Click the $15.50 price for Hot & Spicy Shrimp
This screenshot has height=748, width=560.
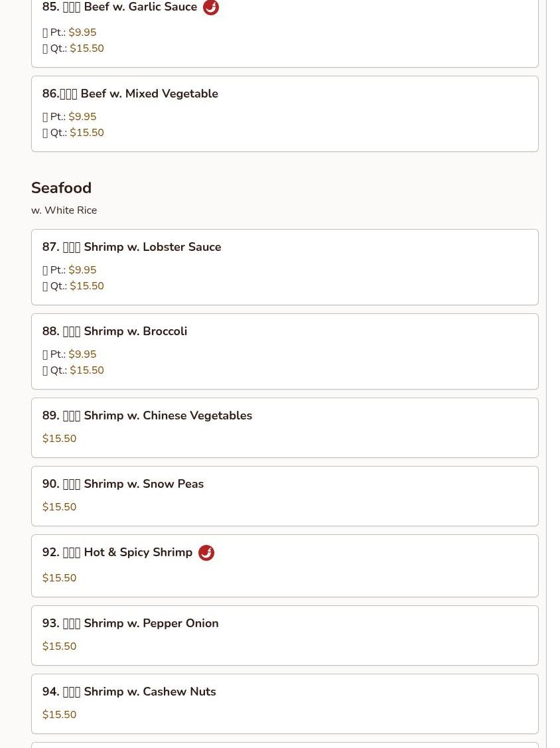pyautogui.click(x=60, y=578)
